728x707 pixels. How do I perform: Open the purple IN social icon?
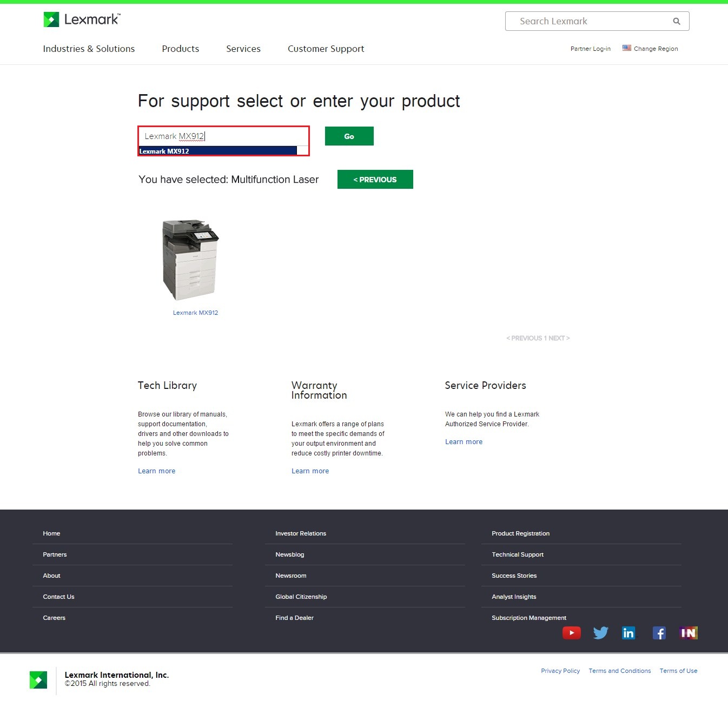(x=689, y=632)
